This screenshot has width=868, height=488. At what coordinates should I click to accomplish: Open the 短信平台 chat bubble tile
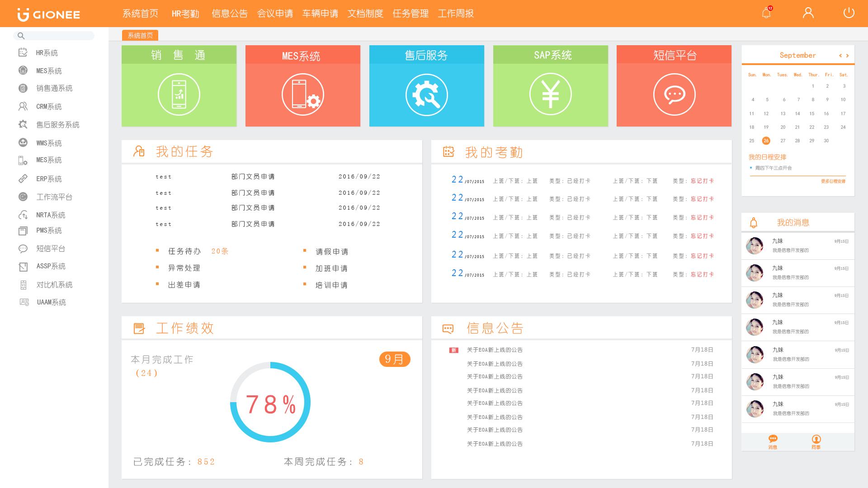click(x=674, y=94)
